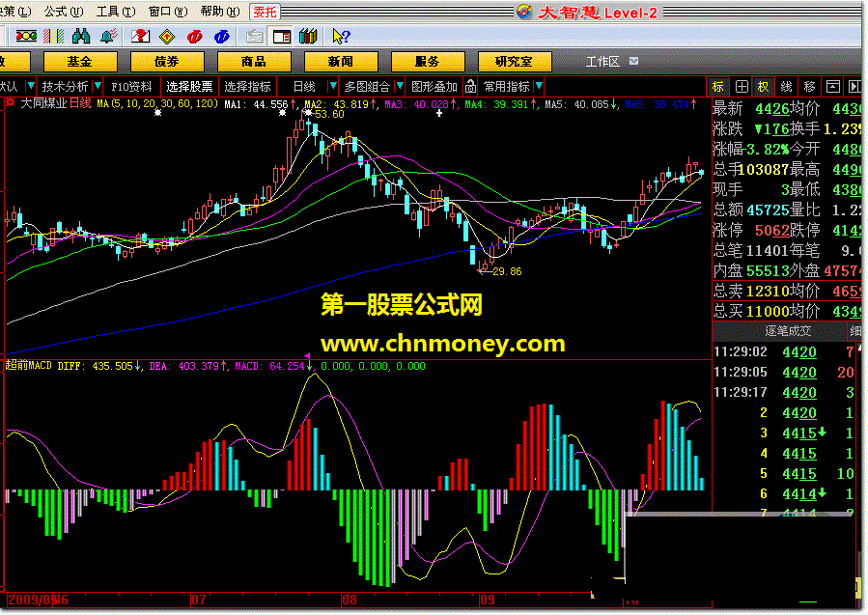Expand the dropdown arrow left of 技术分析
This screenshot has width=868, height=615.
pyautogui.click(x=31, y=86)
